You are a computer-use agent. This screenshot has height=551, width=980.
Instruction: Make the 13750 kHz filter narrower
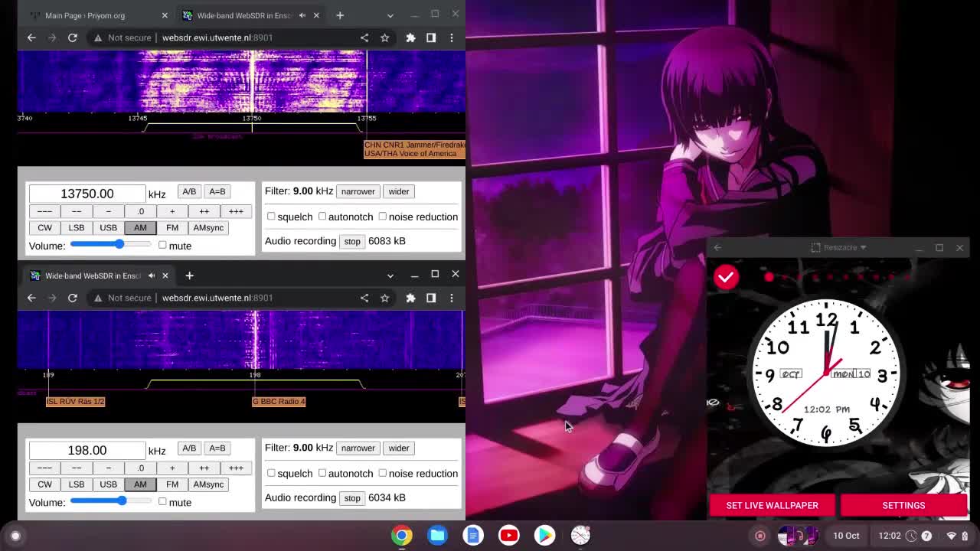pyautogui.click(x=358, y=191)
